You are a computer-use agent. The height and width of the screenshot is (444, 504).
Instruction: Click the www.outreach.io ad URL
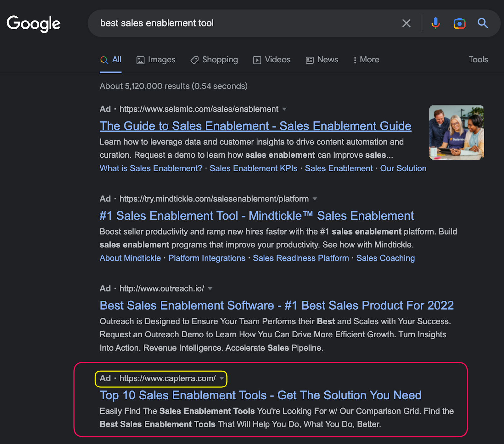click(x=162, y=289)
